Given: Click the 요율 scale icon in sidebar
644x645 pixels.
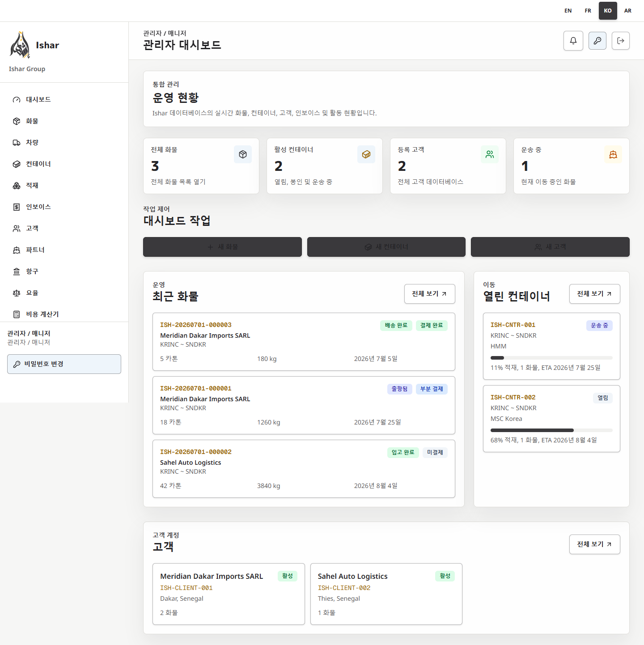Looking at the screenshot, I should point(17,293).
